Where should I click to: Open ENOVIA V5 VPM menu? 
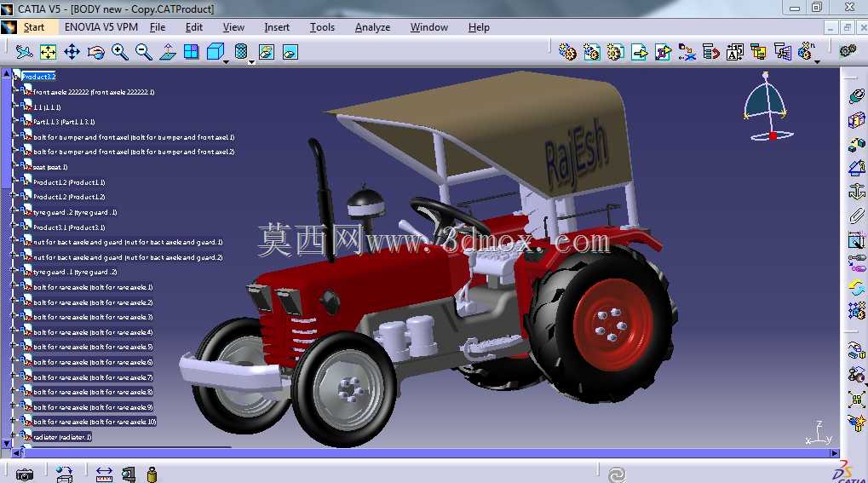[101, 27]
